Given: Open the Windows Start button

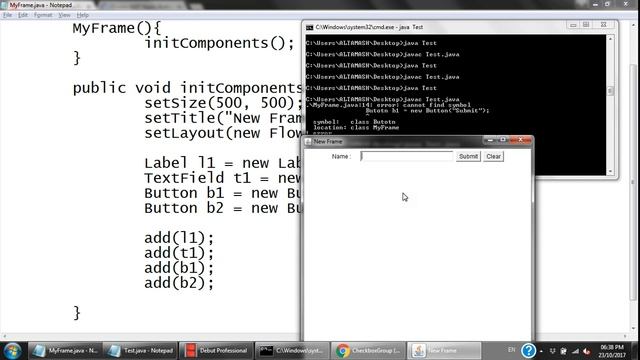Looking at the screenshot, I should coord(13,351).
